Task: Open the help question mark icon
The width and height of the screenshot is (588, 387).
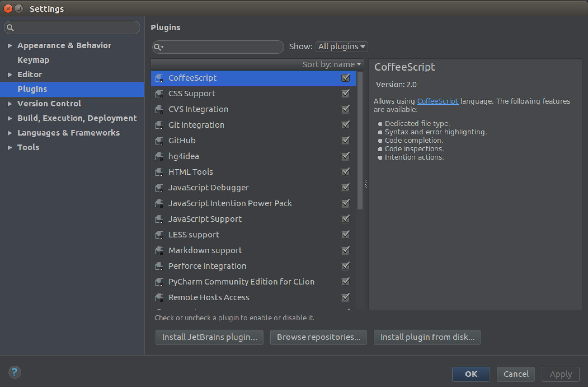Action: (15, 372)
